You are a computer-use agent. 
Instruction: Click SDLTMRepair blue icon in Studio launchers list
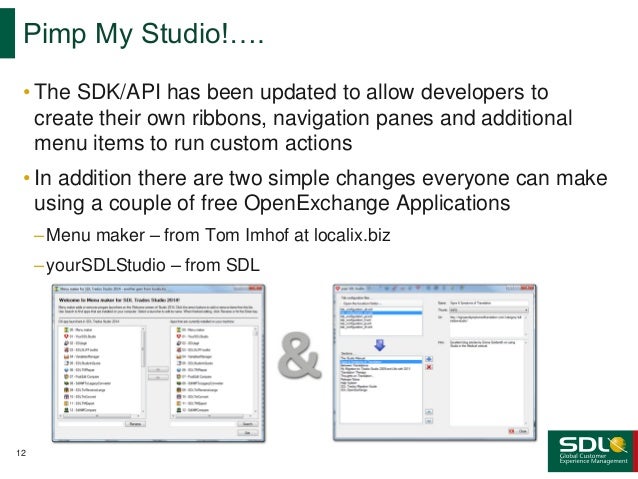66,370
